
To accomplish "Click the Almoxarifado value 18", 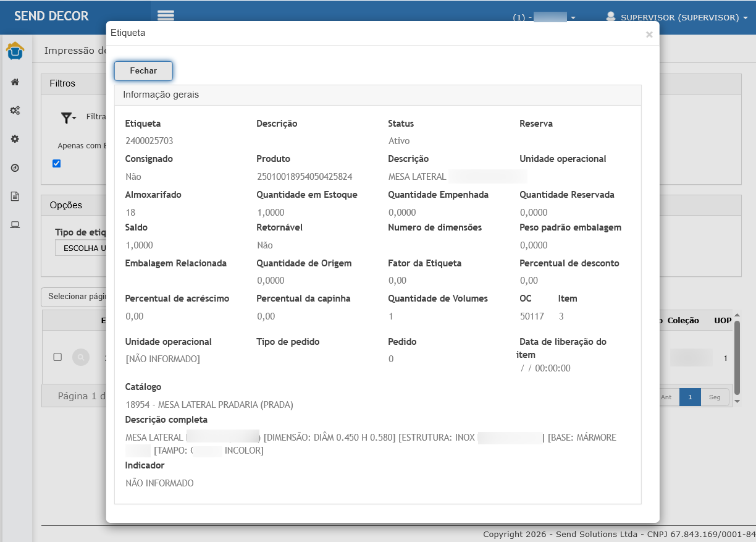I will pyautogui.click(x=130, y=213).
